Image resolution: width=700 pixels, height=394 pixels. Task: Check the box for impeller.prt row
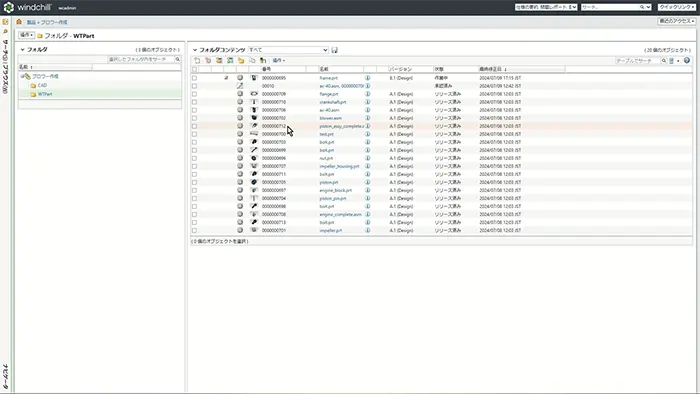194,230
